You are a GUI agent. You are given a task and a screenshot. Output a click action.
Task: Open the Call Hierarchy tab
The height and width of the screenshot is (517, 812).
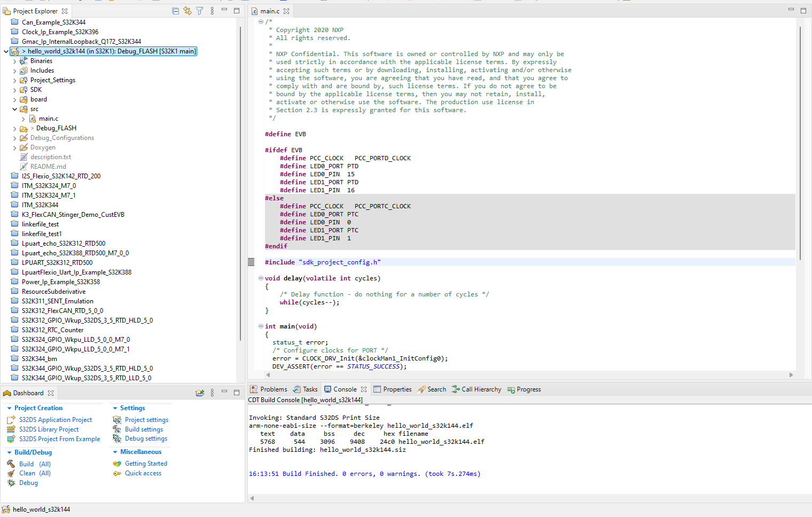pyautogui.click(x=477, y=389)
